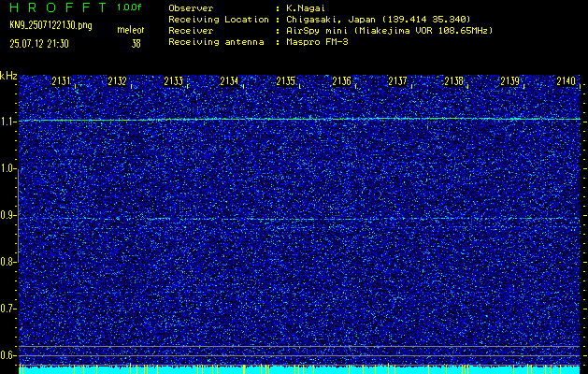
Task: Click the 2138 time marker
Action: pos(453,81)
